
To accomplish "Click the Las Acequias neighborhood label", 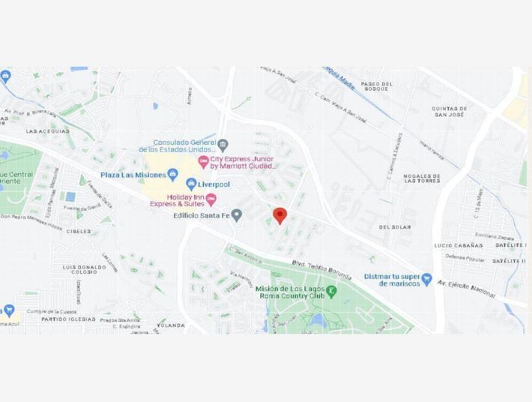I will 48,131.
